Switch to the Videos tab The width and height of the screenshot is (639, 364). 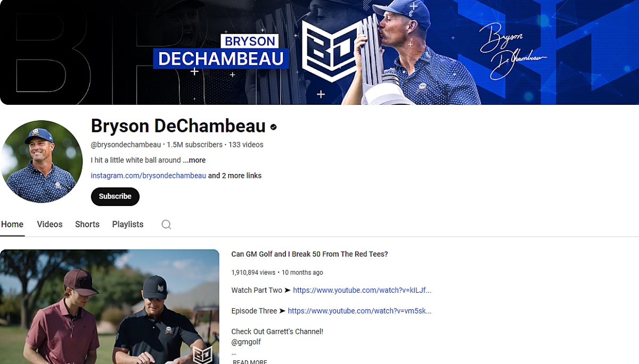[50, 225]
